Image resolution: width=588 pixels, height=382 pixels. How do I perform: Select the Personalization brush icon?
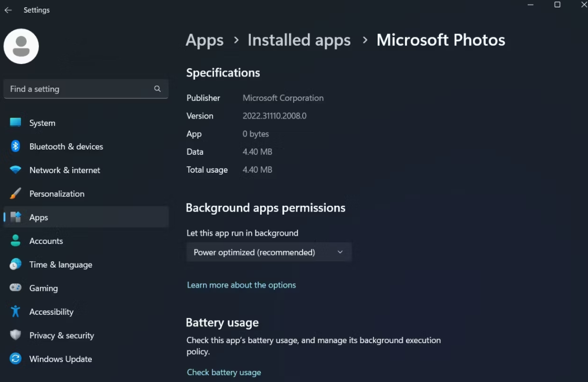pos(15,194)
